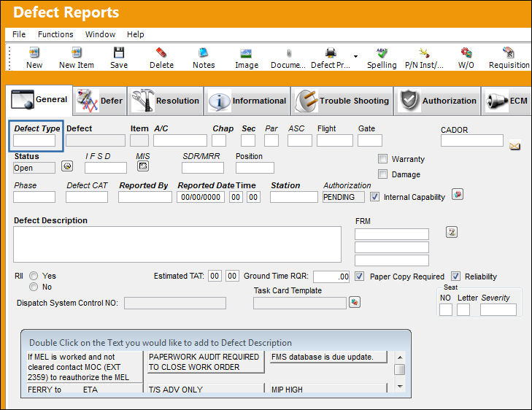The image size is (532, 410).
Task: Select the 'If MEL is worked' text block
Action: pyautogui.click(x=85, y=367)
